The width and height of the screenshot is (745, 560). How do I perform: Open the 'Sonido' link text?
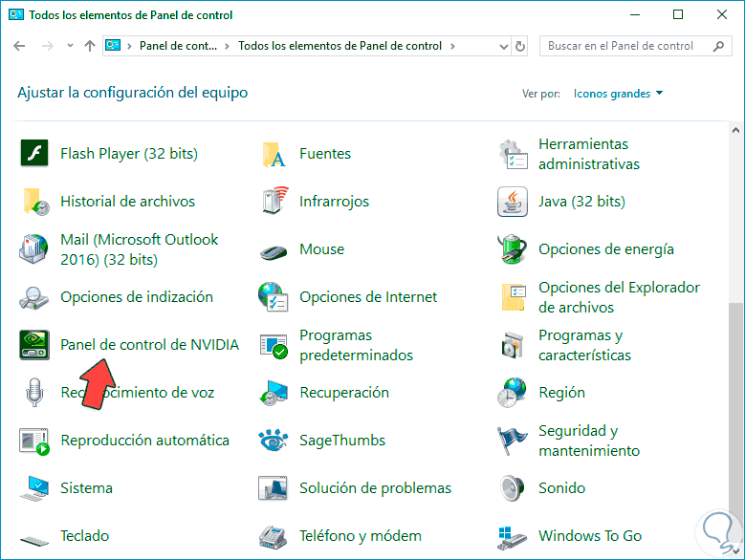point(561,488)
